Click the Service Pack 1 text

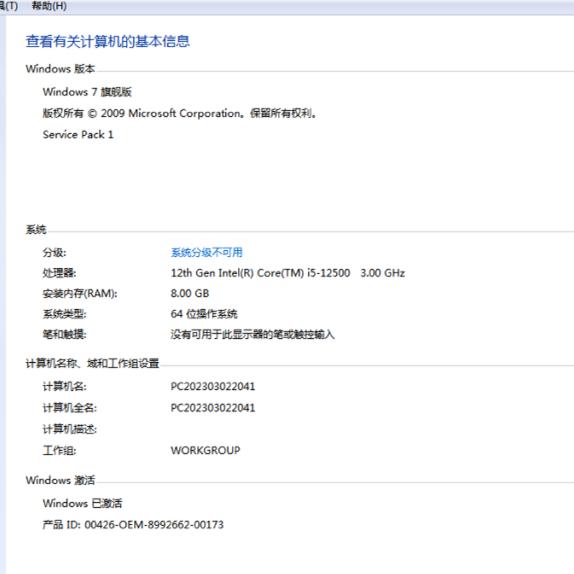click(x=78, y=134)
